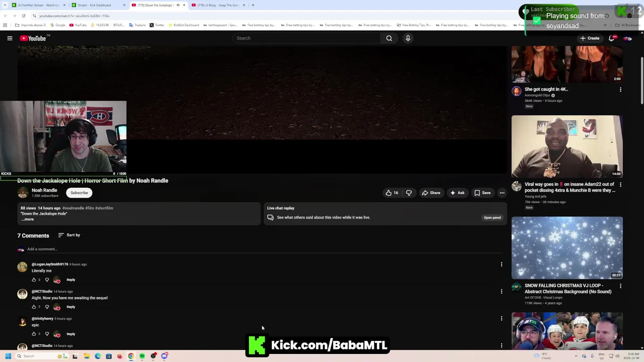Image resolution: width=644 pixels, height=362 pixels.
Task: Mute the Jackalope tab audio icon
Action: (x=178, y=5)
